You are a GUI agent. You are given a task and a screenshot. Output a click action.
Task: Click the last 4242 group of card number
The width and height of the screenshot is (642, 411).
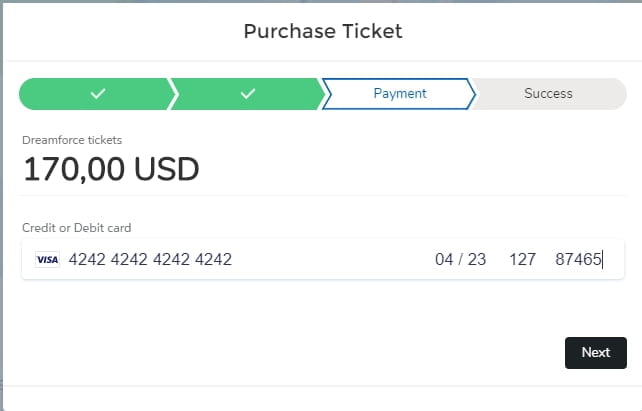pyautogui.click(x=213, y=260)
